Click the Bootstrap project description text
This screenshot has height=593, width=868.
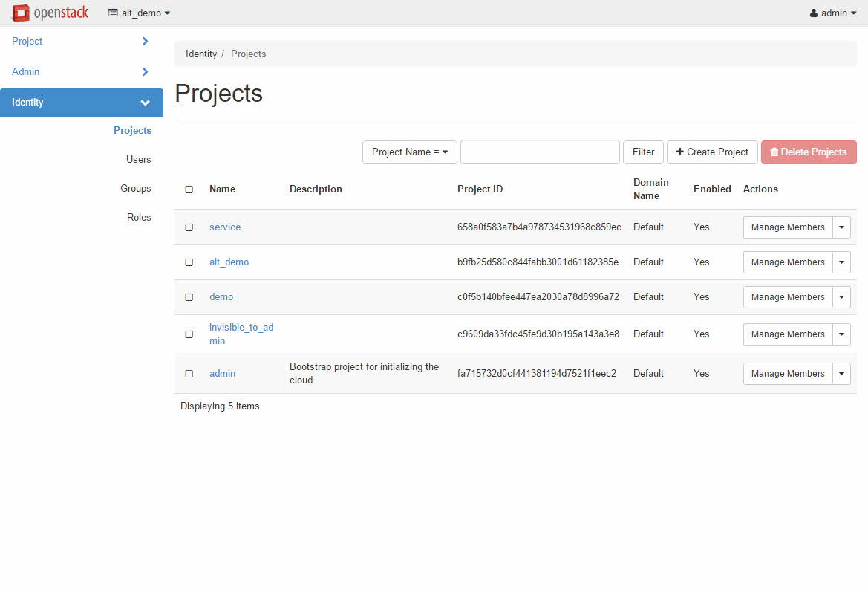tap(365, 374)
